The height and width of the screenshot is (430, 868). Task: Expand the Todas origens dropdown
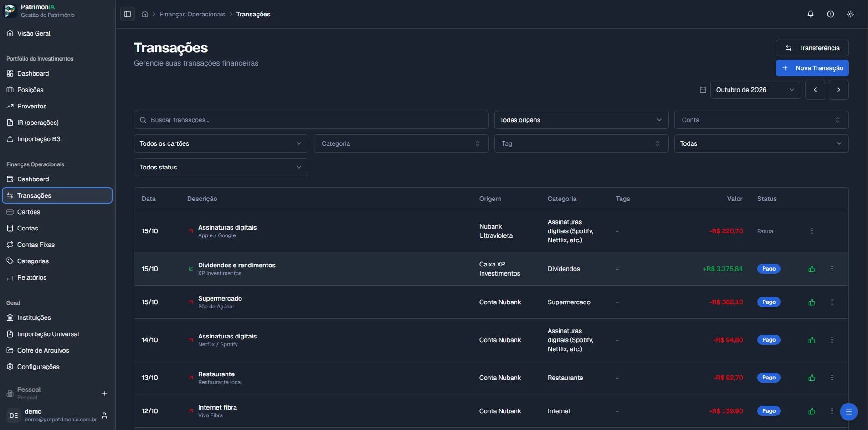581,120
